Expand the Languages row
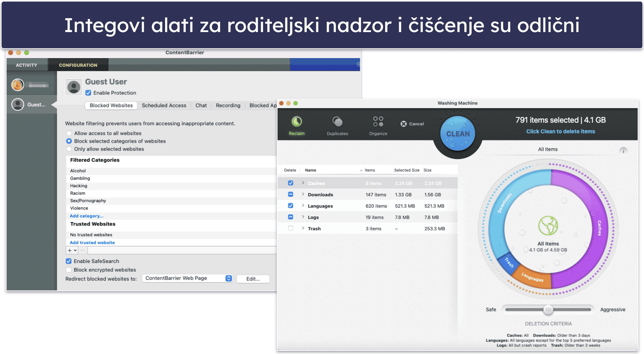Screen dimensions: 644x354 pyautogui.click(x=303, y=206)
